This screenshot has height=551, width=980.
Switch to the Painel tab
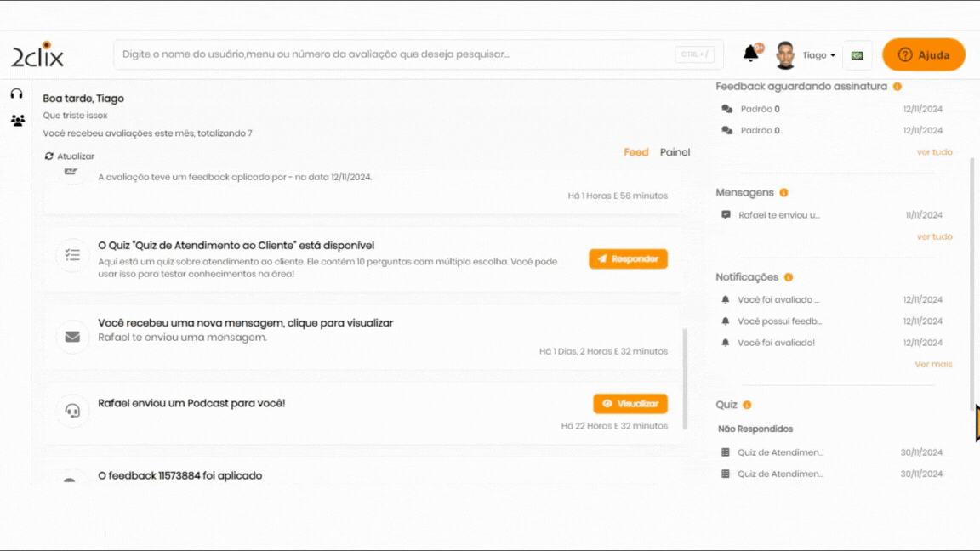pyautogui.click(x=675, y=152)
